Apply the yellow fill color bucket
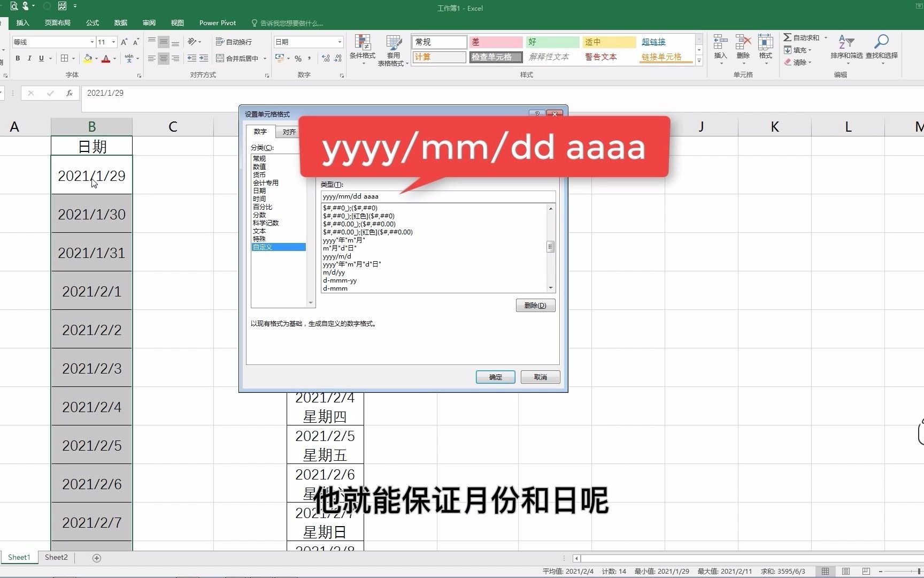The height and width of the screenshot is (578, 924). pos(88,58)
